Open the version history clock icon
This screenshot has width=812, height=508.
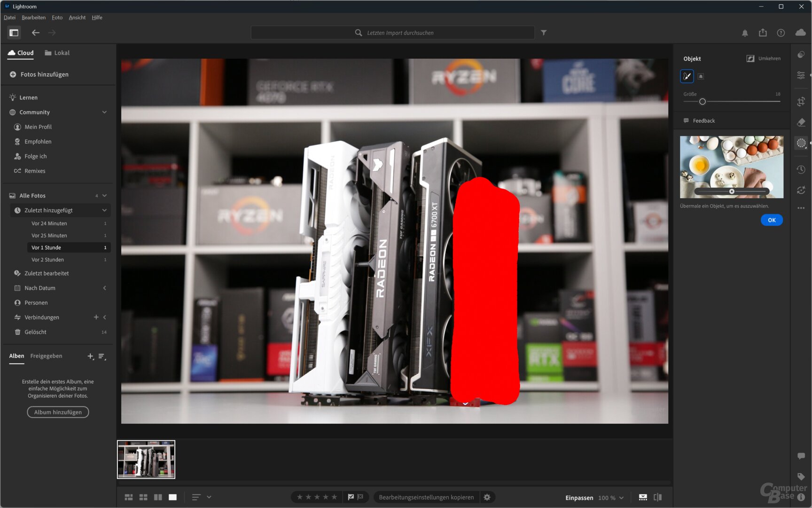coord(801,169)
